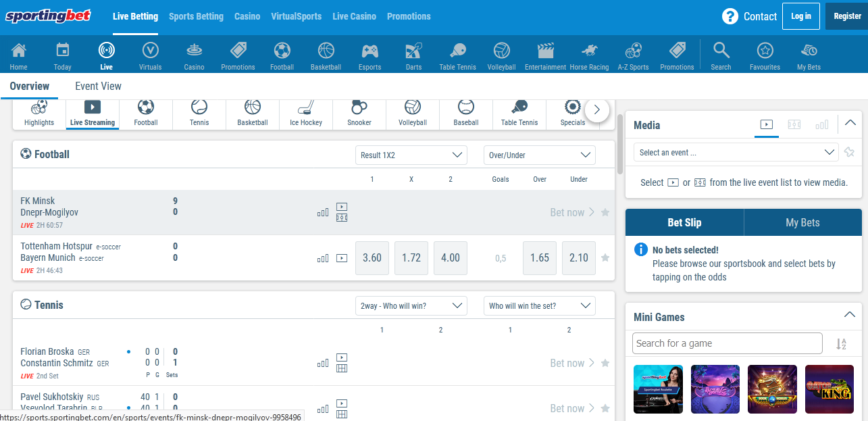
Task: Filter live events by Ice Hockey
Action: click(306, 114)
